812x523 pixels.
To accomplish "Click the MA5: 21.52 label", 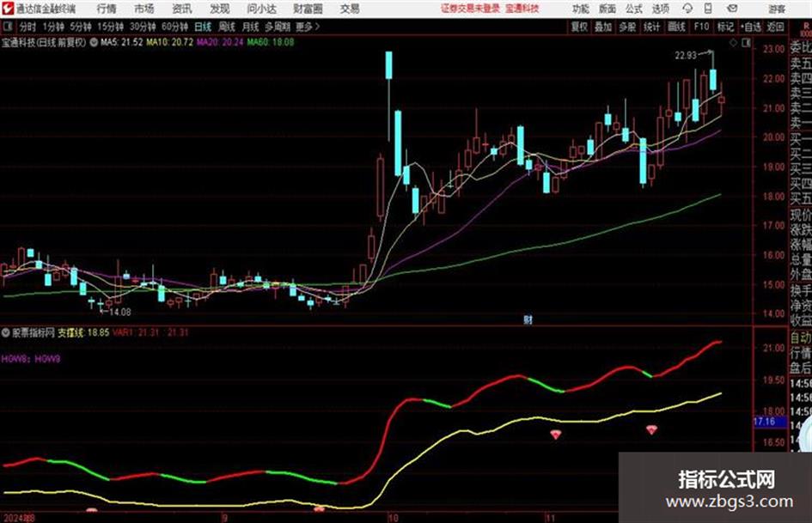I will 122,42.
